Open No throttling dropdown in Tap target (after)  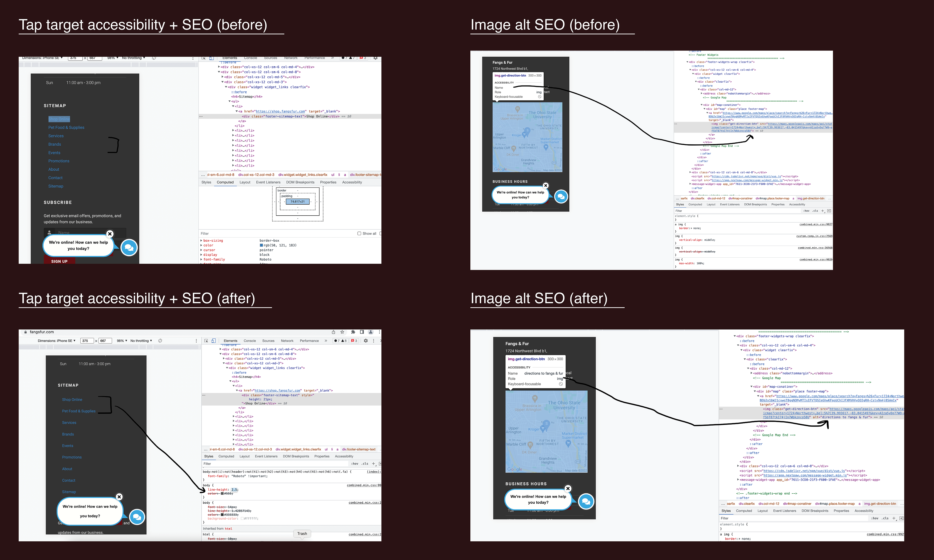coord(141,341)
